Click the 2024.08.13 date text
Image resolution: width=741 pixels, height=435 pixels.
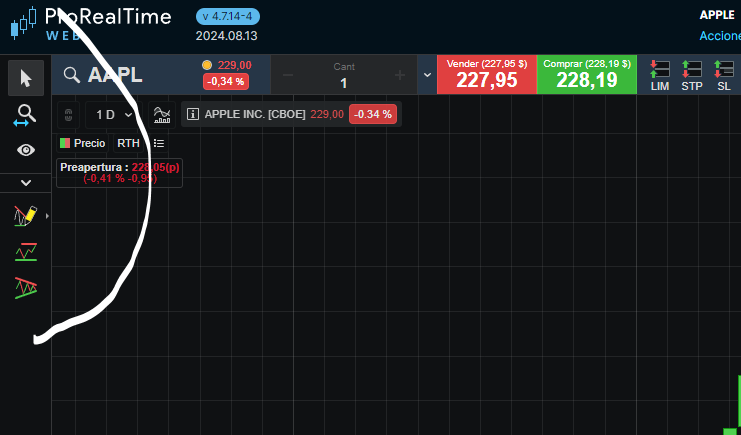pyautogui.click(x=227, y=36)
